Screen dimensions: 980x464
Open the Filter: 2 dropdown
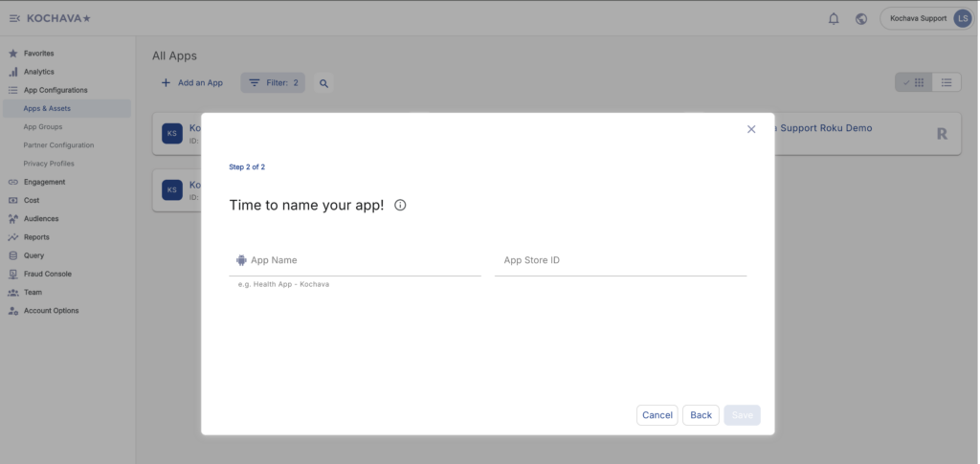click(x=273, y=83)
